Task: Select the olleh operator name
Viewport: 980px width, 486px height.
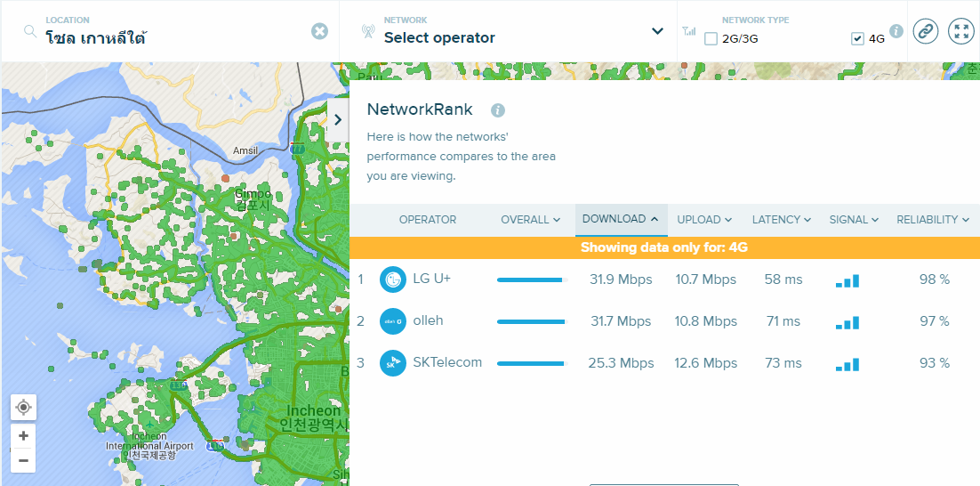Action: (x=428, y=320)
